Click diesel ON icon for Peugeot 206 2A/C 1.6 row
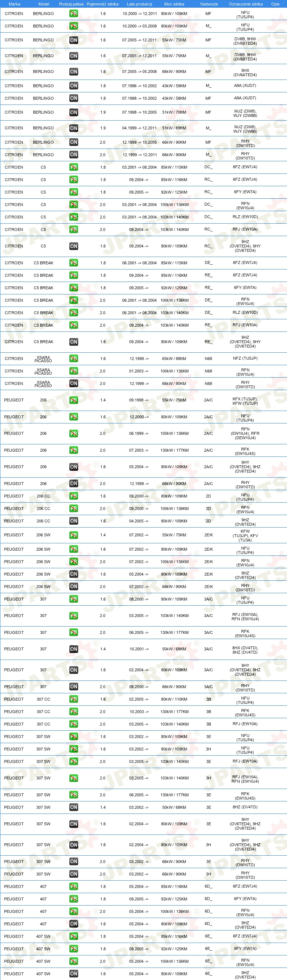Viewport: 287px width, 980px height. coord(73,467)
